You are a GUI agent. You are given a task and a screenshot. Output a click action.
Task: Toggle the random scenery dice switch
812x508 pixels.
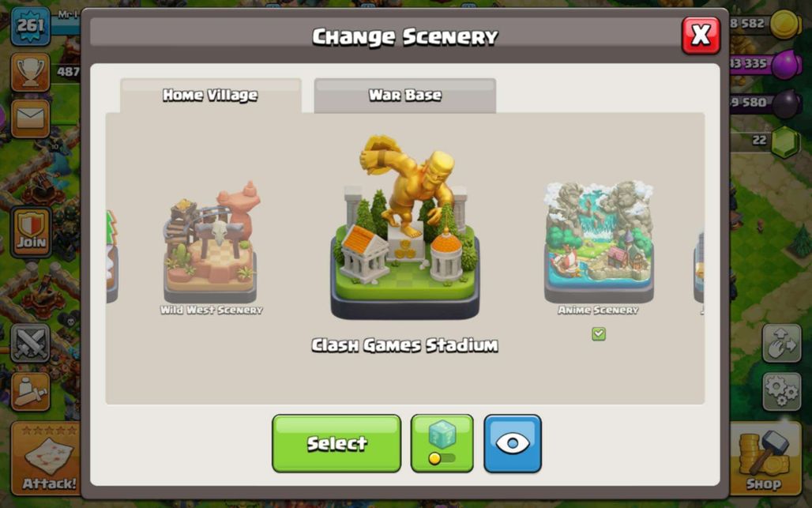click(x=442, y=443)
